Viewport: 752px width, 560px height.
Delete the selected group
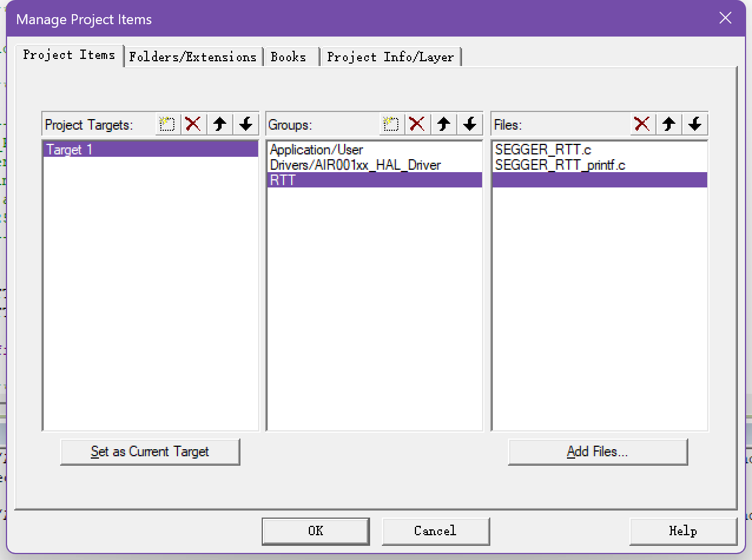pos(417,124)
